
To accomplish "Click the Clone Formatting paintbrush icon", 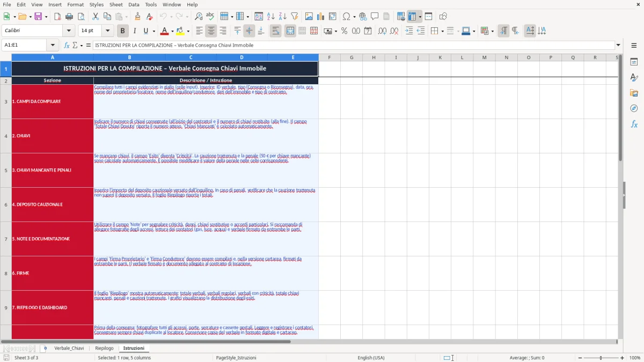I will coord(138,17).
